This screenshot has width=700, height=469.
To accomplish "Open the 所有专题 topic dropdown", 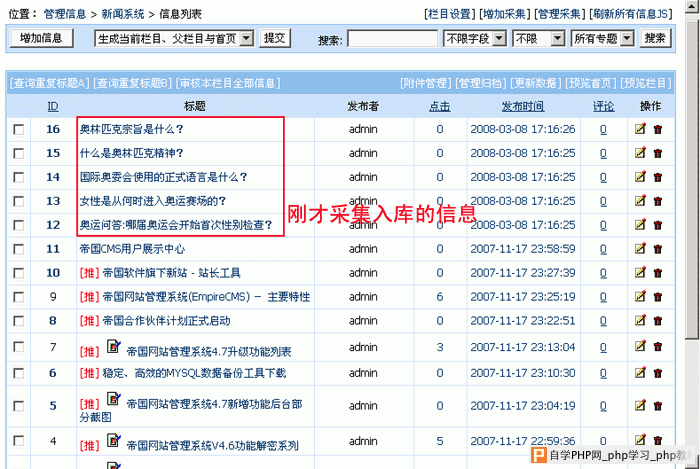I will [602, 39].
